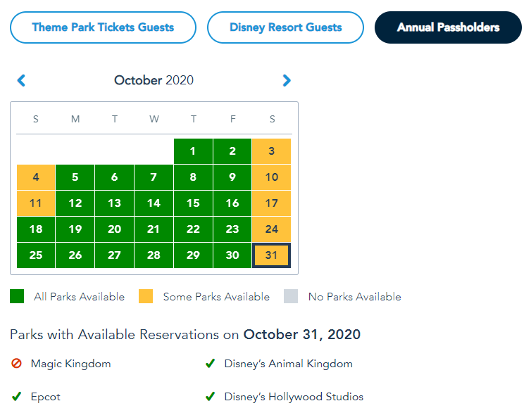This screenshot has width=531, height=420.
Task: Select October 24 on the calendar
Action: coord(271,229)
